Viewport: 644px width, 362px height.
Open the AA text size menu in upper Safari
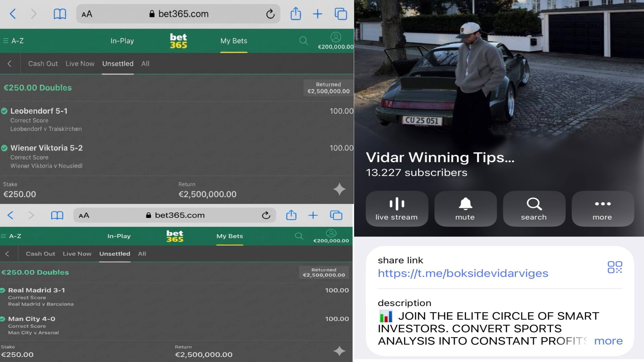click(87, 14)
